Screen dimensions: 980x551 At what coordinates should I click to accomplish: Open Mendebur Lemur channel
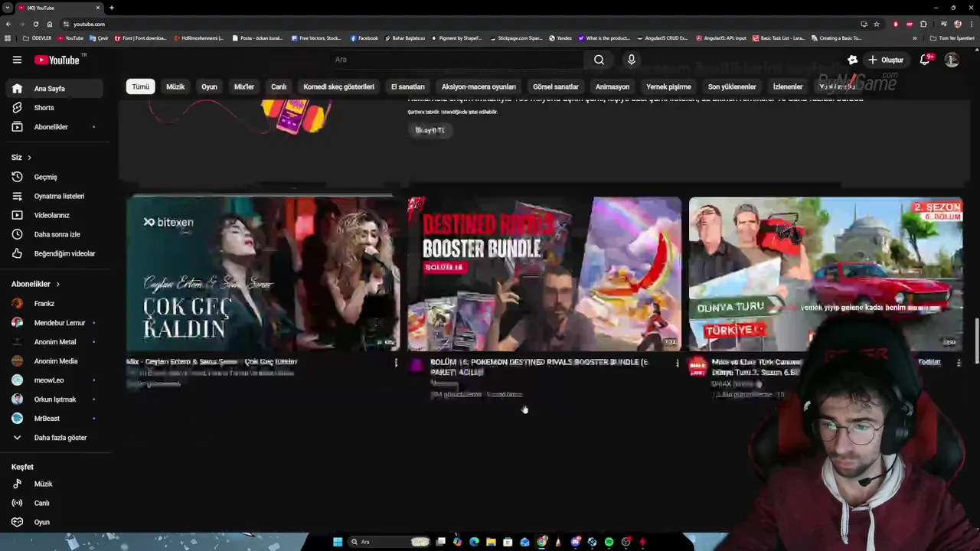54,323
